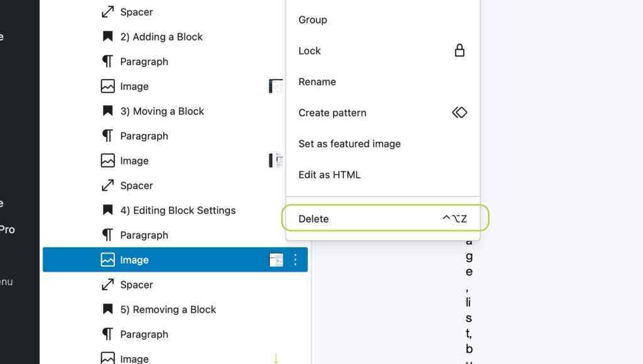Click pilcrow icon of Paragraph under Moving a Block
This screenshot has width=643, height=364.
[107, 136]
